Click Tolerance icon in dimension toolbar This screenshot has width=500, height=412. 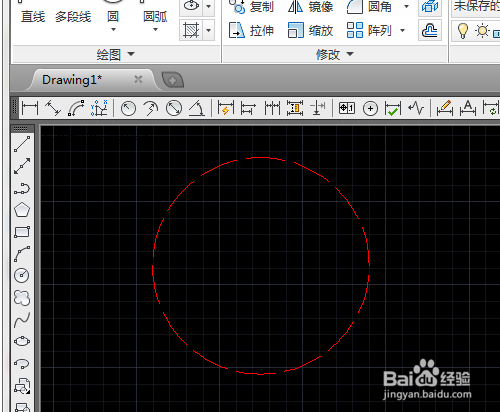point(347,108)
